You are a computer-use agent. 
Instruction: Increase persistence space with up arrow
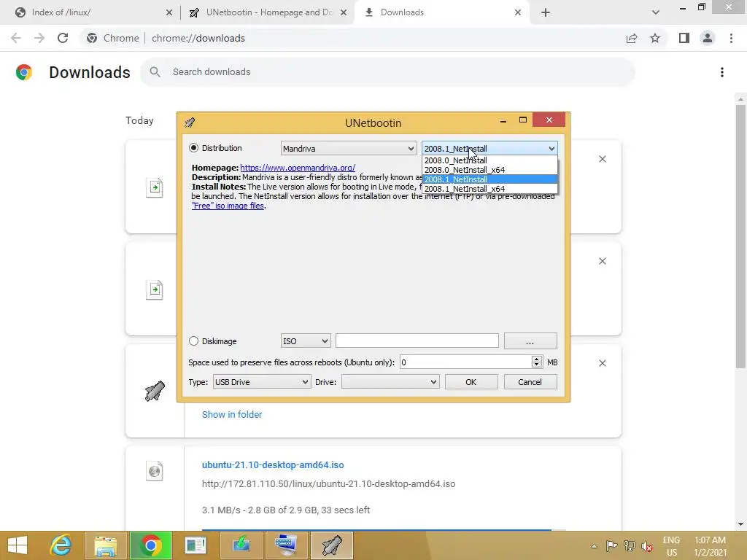[537, 359]
